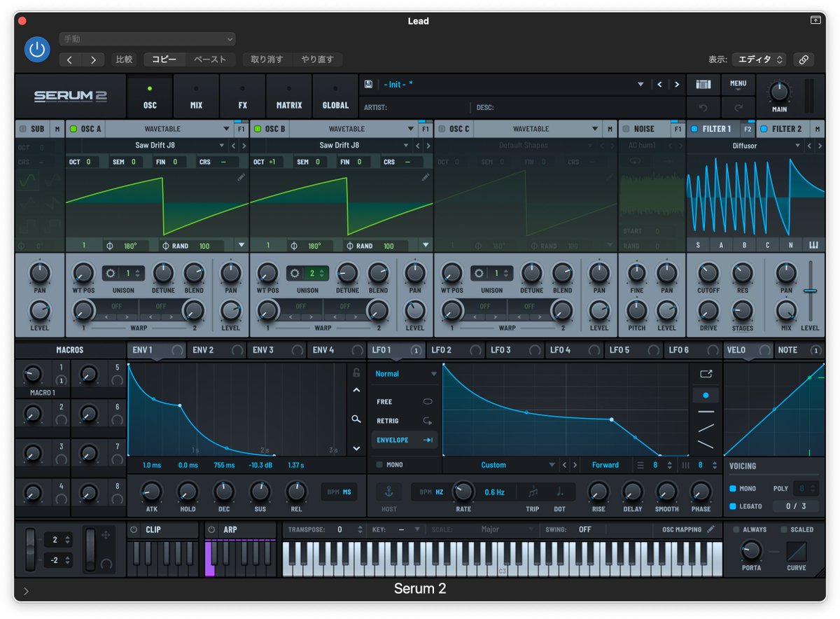Click the pitch bend wheel
840x619 pixels.
pyautogui.click(x=30, y=550)
